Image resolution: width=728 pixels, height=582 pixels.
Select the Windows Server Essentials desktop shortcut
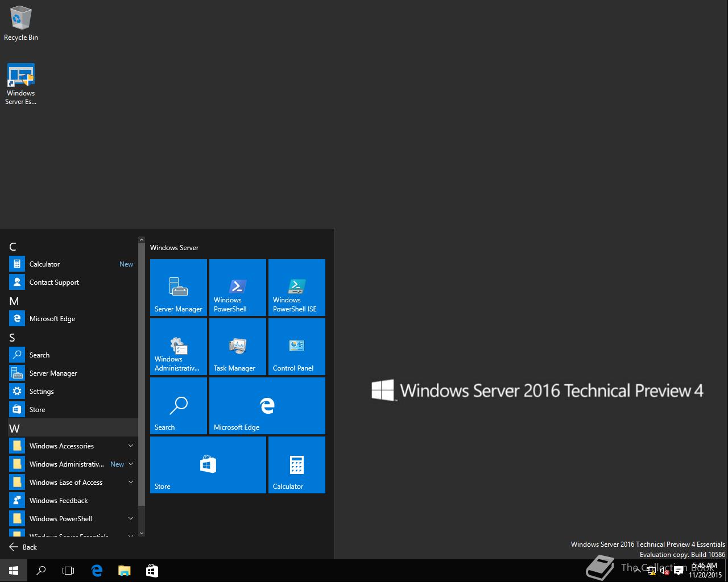click(x=21, y=84)
